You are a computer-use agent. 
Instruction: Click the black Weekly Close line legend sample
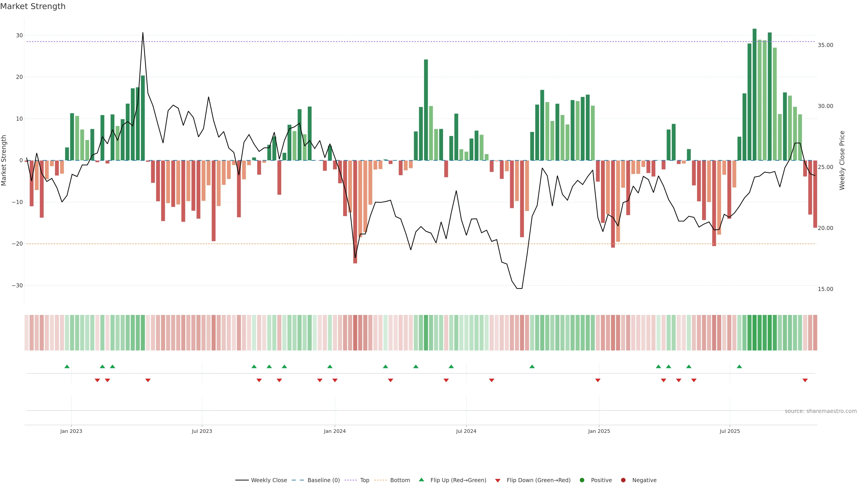(x=242, y=480)
